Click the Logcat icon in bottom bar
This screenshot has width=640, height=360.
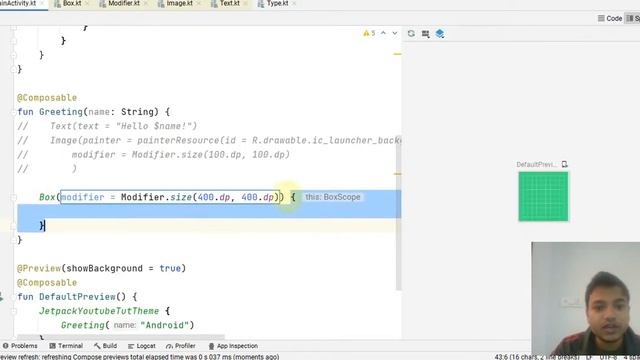click(131, 346)
